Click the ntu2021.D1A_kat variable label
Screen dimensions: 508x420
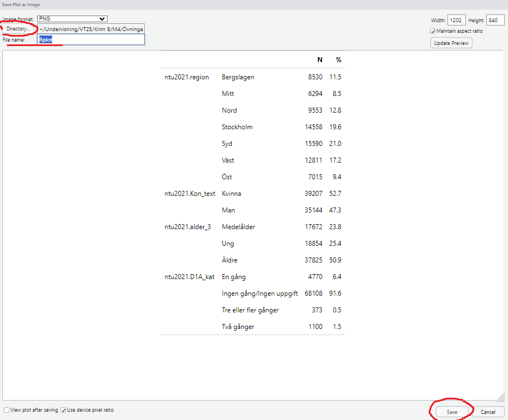pos(189,277)
